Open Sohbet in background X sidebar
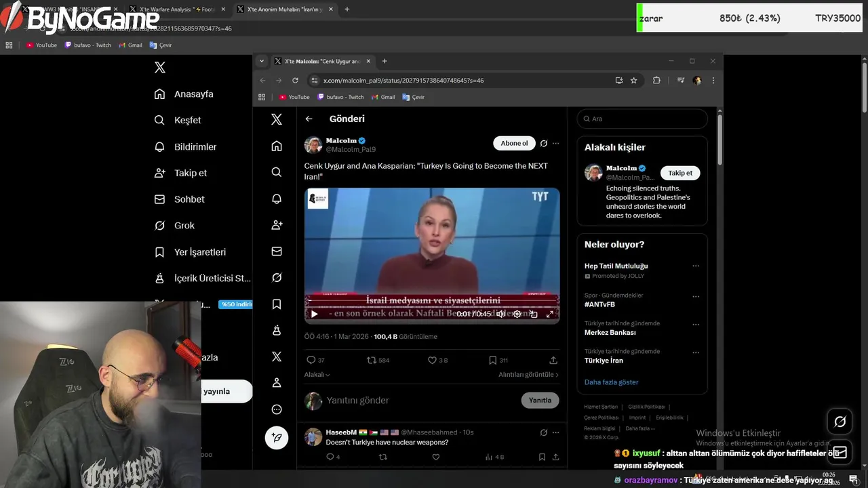This screenshot has width=868, height=488. pyautogui.click(x=179, y=199)
